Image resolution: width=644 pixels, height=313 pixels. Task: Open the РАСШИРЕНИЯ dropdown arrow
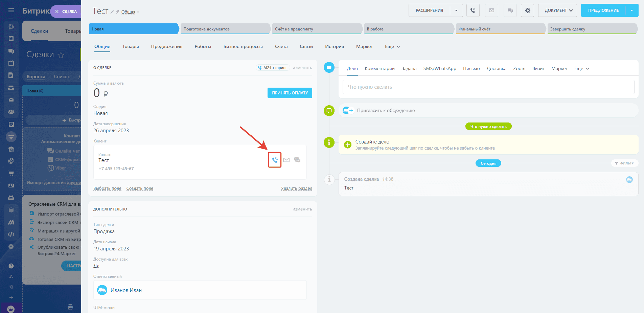(456, 10)
